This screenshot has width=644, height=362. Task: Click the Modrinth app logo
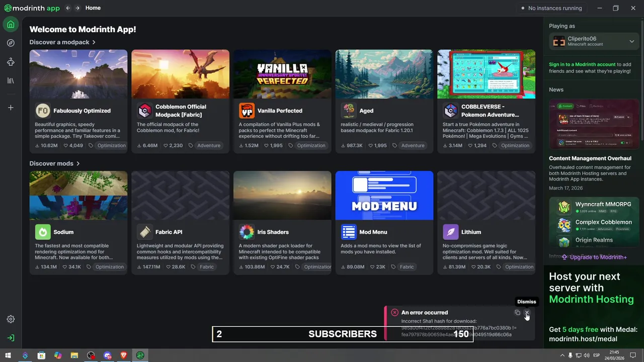coord(32,8)
